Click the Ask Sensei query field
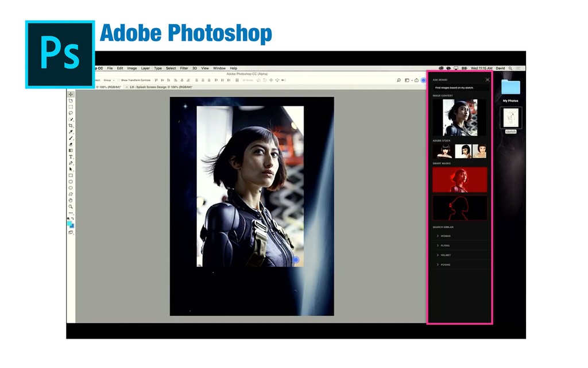This screenshot has width=588, height=368. coord(461,87)
